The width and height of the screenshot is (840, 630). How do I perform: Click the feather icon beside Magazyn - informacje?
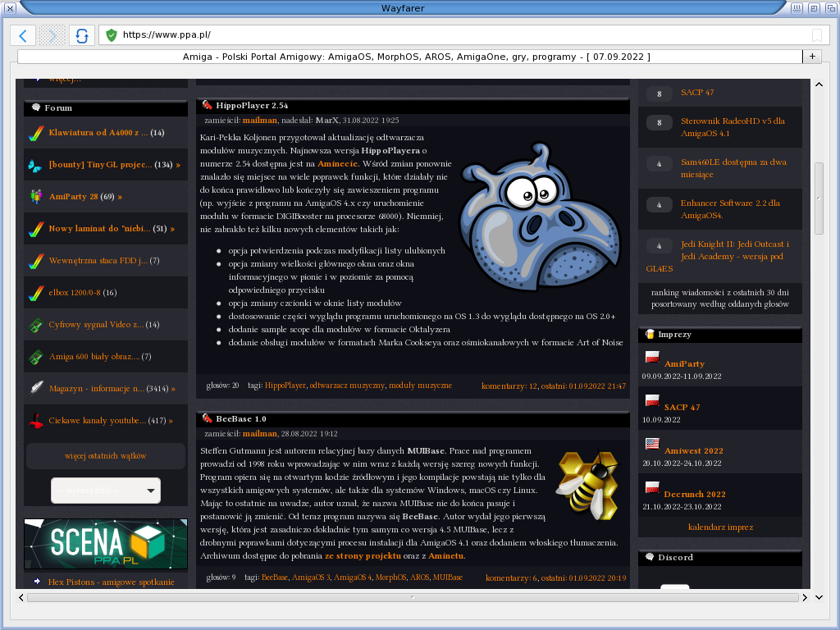36,388
